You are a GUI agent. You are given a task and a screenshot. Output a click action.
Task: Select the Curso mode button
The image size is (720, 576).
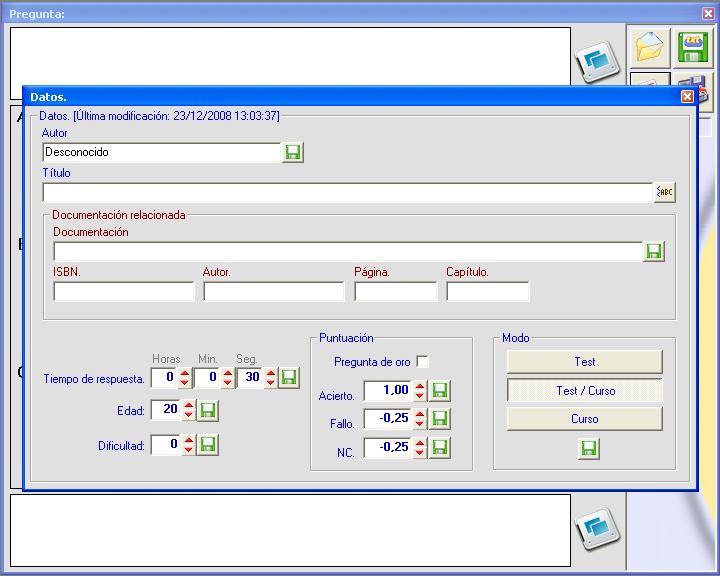coord(585,418)
